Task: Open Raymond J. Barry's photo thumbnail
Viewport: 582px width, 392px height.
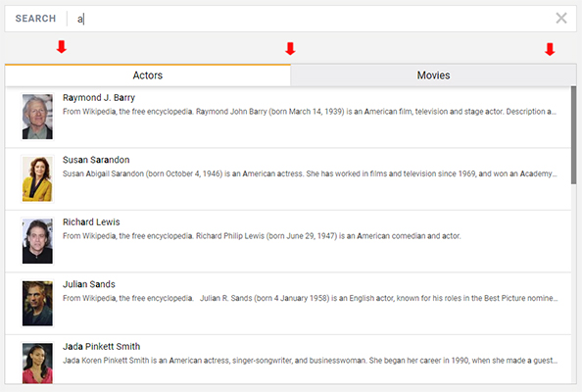Action: pyautogui.click(x=37, y=117)
